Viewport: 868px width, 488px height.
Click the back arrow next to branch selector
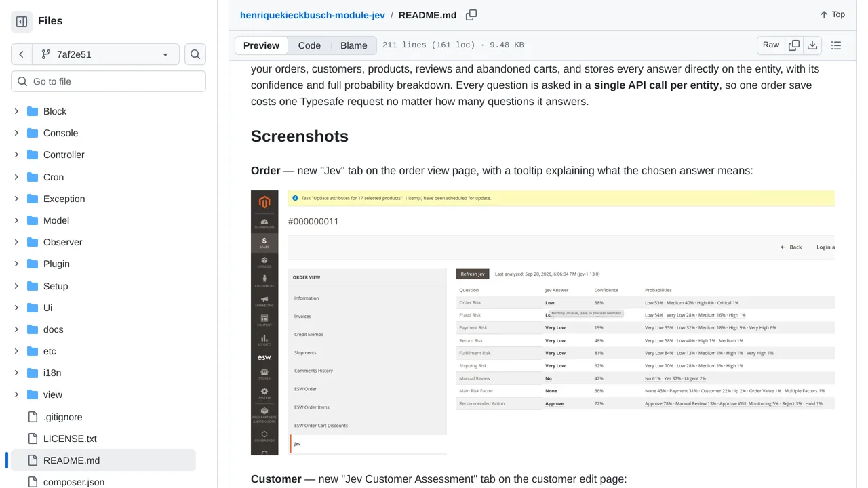[x=21, y=54]
